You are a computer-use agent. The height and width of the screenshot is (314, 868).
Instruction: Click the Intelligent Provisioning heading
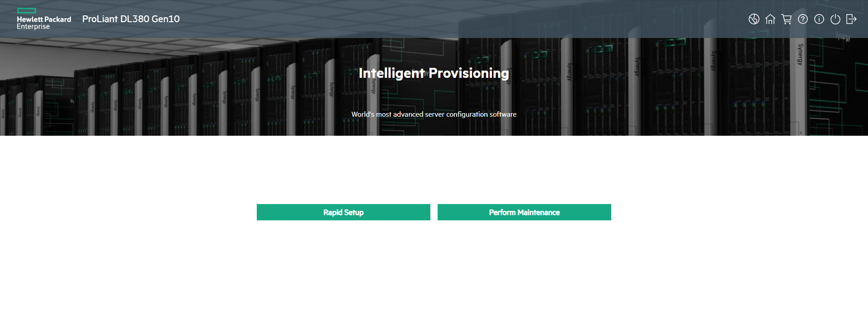(434, 73)
